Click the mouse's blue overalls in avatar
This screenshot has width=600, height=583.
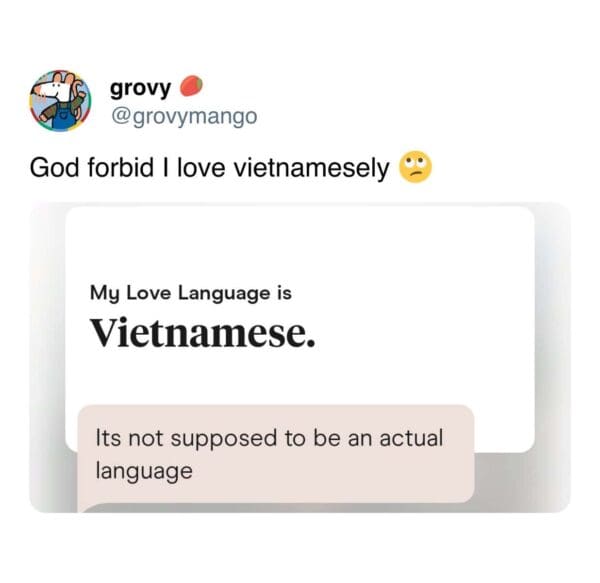[x=63, y=117]
